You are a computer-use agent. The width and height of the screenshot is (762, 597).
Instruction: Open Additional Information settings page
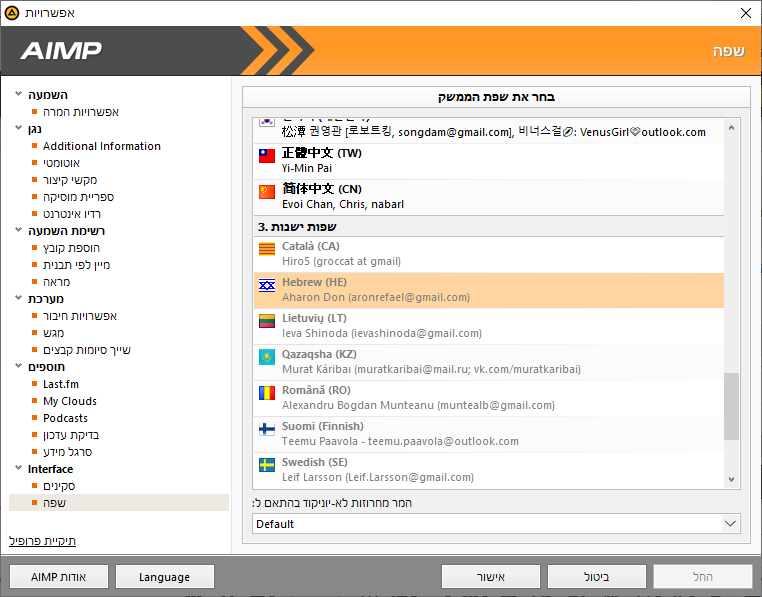click(x=102, y=146)
